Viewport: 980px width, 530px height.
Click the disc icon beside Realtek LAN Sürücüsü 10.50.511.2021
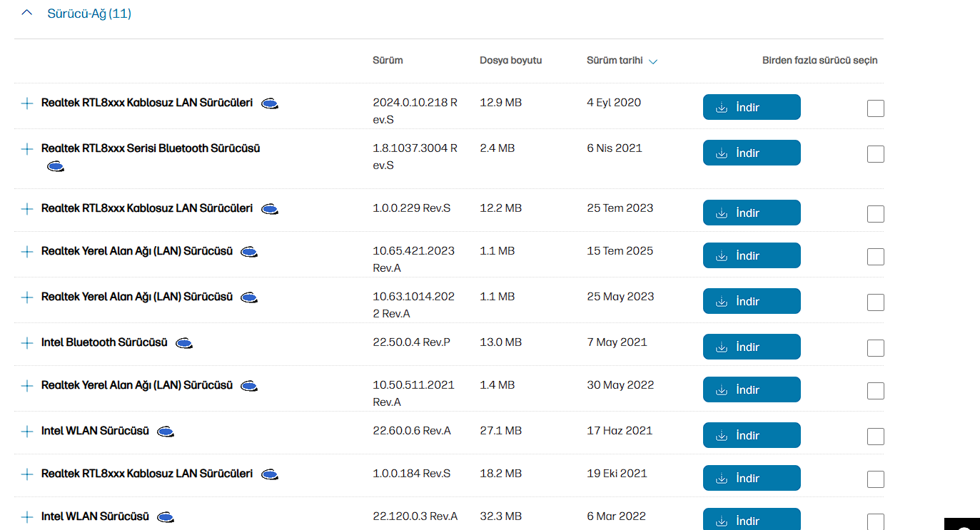pos(249,387)
